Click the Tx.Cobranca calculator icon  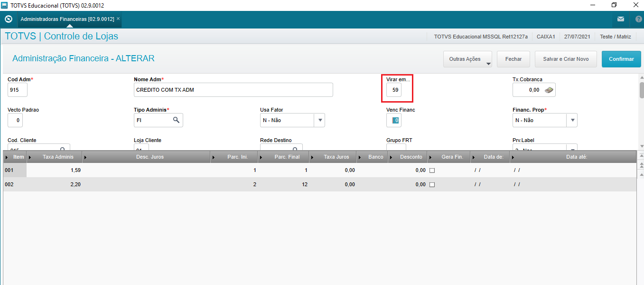click(549, 90)
